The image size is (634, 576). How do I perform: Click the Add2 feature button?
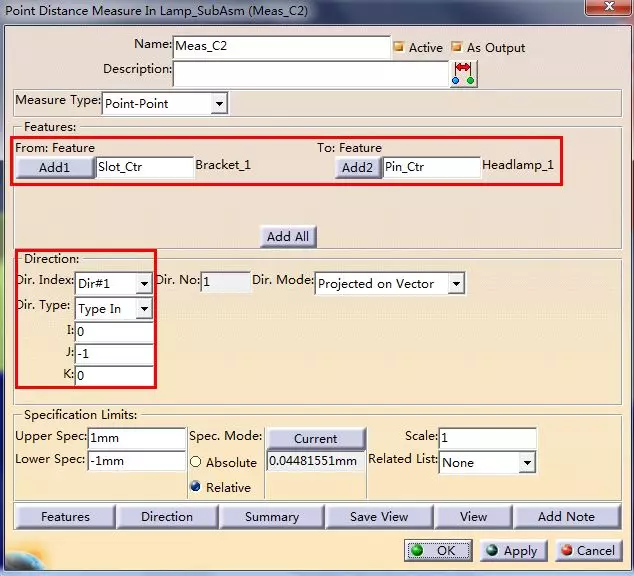point(357,167)
